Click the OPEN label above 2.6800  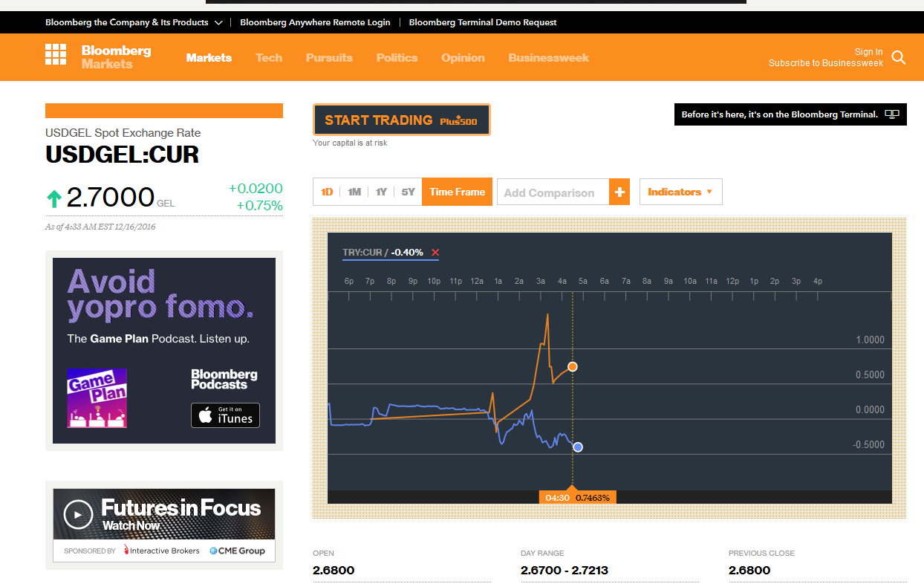323,554
